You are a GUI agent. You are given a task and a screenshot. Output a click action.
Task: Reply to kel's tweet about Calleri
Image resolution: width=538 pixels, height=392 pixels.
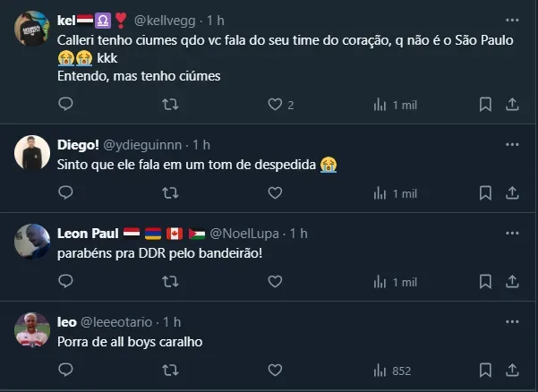[65, 105]
